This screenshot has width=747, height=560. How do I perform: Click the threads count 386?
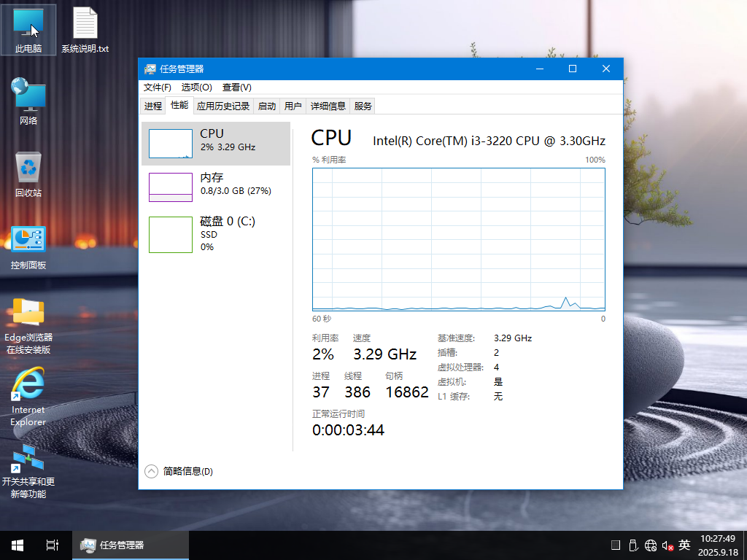point(357,392)
